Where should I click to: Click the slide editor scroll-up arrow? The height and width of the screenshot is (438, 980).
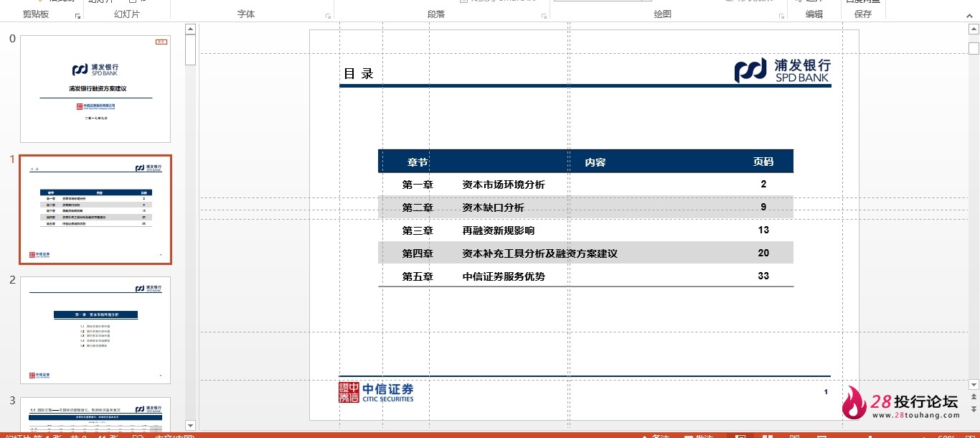(974, 30)
